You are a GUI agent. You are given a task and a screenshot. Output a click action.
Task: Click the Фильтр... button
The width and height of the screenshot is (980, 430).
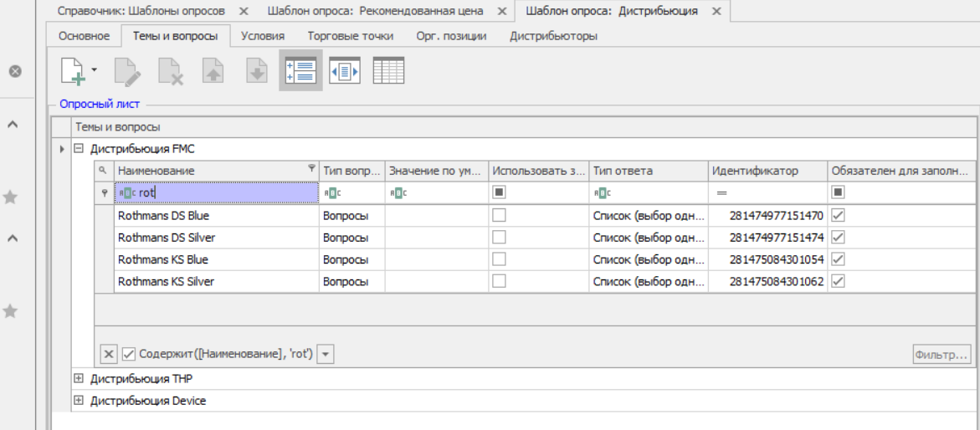[x=942, y=355]
